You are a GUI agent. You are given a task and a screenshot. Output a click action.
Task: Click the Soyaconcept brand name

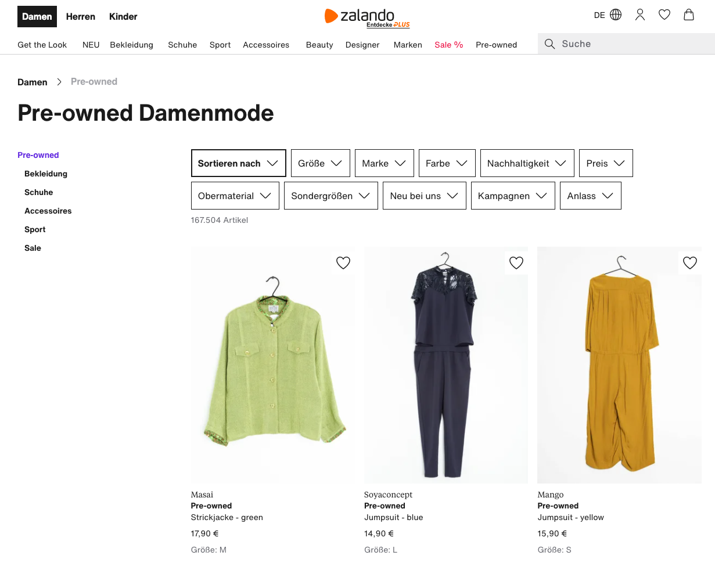click(389, 495)
